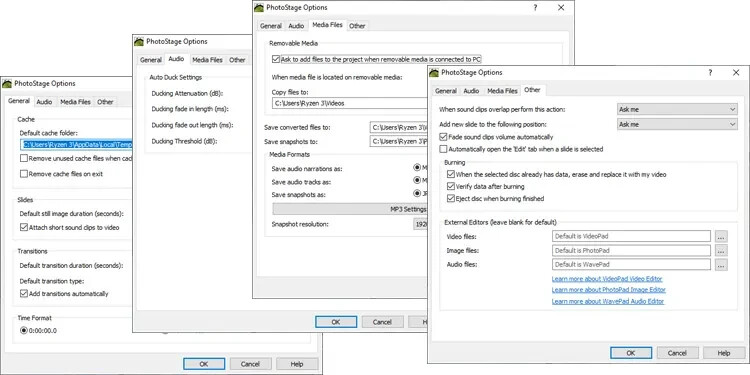Select Audio tab in the leftmost Options window
This screenshot has height=375, width=750.
[44, 102]
